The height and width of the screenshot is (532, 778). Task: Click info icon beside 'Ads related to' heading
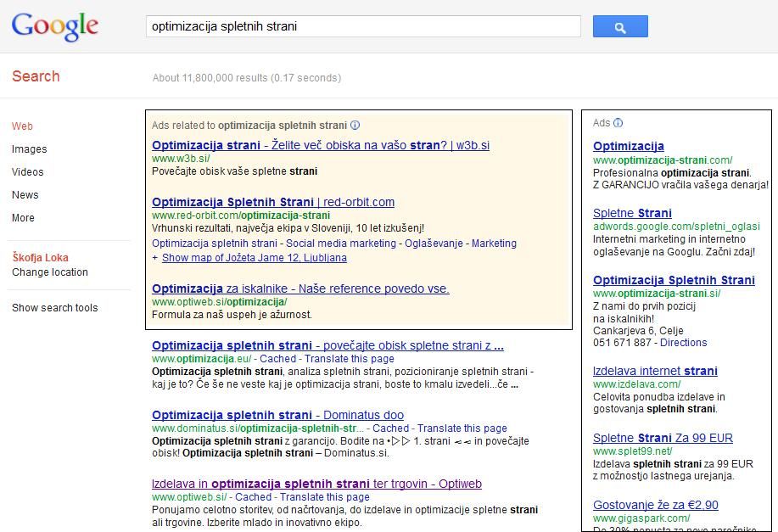pyautogui.click(x=355, y=125)
